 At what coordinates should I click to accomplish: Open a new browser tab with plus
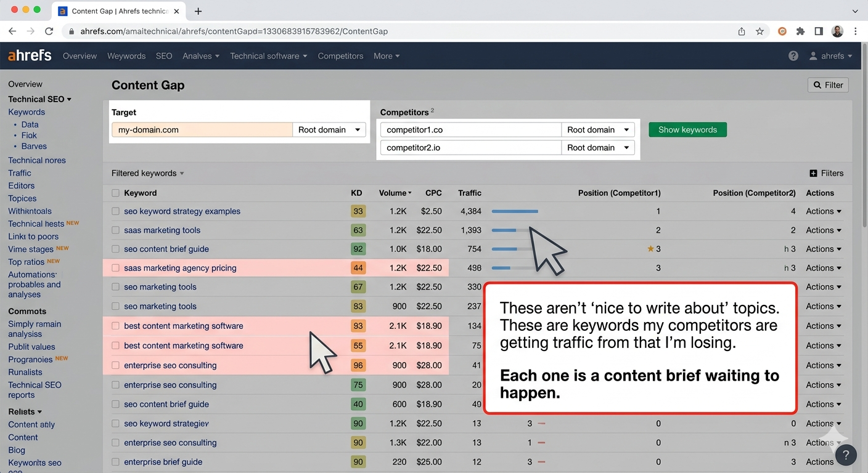coord(198,11)
